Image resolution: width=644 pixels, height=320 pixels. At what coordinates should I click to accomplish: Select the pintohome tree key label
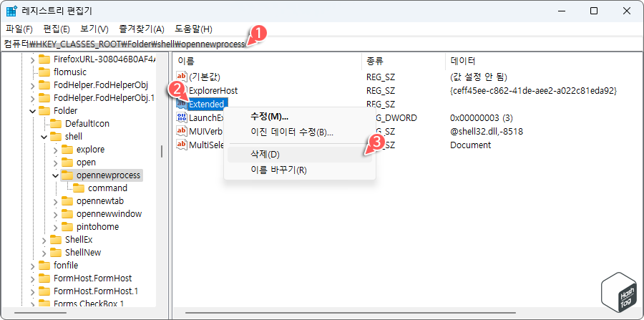point(97,227)
